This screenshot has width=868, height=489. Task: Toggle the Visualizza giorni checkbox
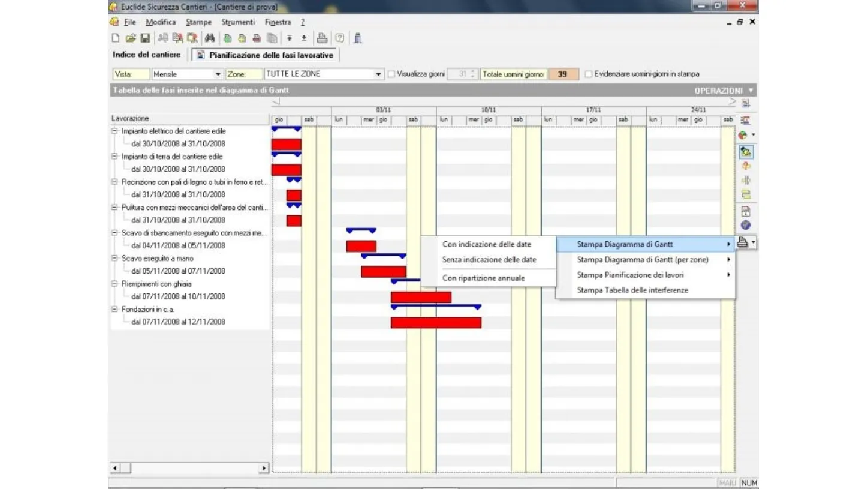pos(391,74)
